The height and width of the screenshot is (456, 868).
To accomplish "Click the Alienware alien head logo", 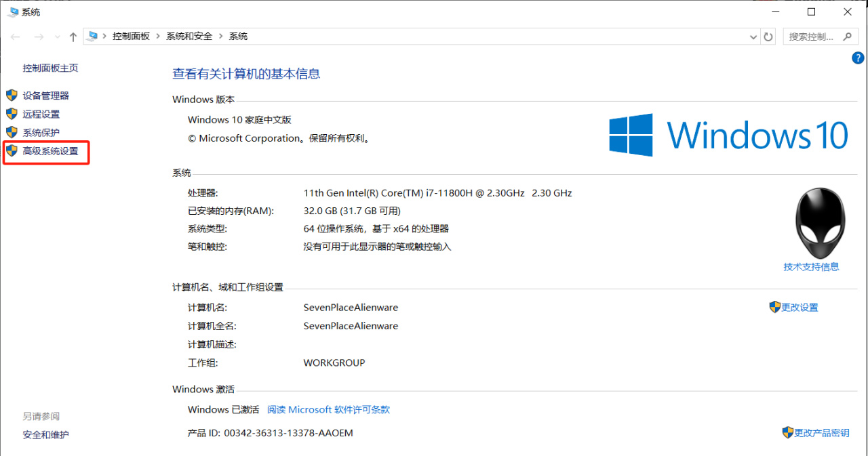I will [821, 222].
